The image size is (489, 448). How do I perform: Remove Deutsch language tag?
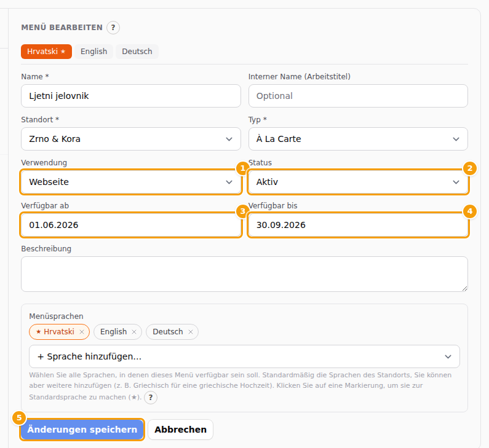coord(191,332)
